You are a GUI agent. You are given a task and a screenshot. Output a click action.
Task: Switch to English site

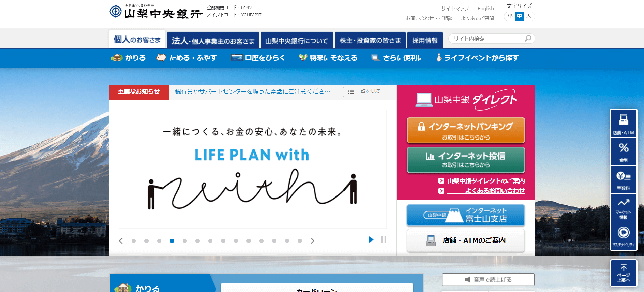point(485,9)
